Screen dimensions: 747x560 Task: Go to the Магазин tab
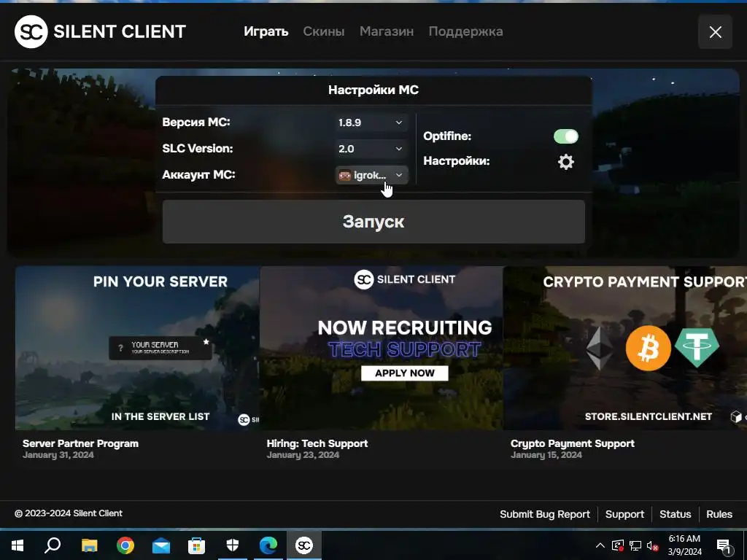pyautogui.click(x=387, y=31)
